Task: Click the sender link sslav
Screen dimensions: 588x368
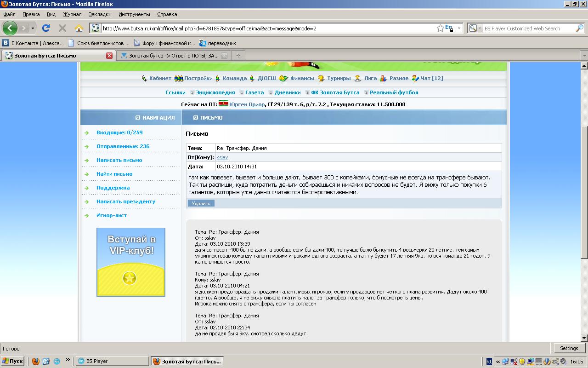Action: (222, 157)
